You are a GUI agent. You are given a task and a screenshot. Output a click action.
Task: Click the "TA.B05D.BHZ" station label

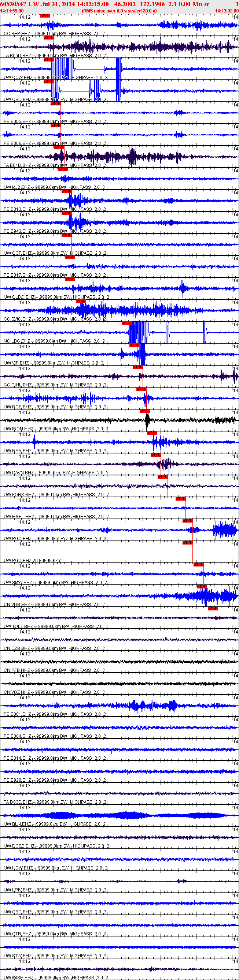tap(18, 56)
